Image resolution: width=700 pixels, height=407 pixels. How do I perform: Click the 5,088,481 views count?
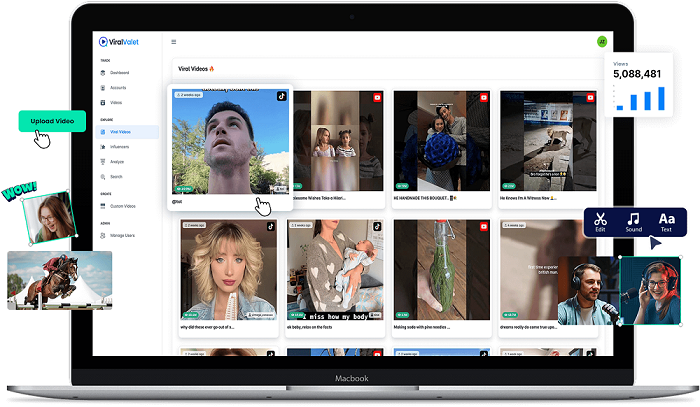coord(637,74)
